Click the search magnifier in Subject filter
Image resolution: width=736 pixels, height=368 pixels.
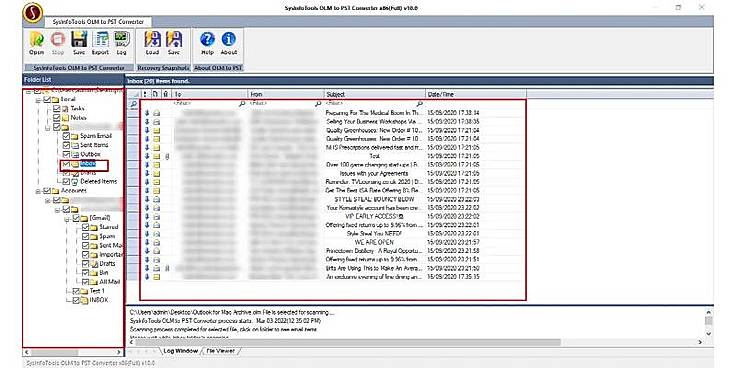419,103
